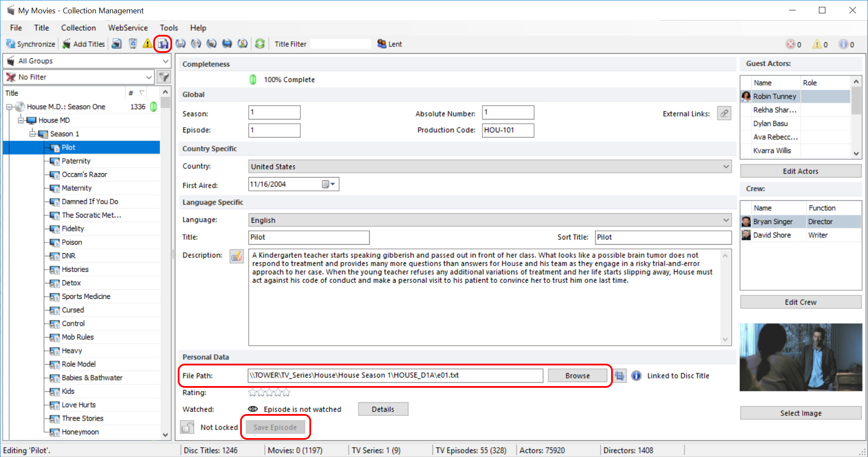Collapse the Season 1 tree node
This screenshot has height=457, width=868.
pos(32,134)
